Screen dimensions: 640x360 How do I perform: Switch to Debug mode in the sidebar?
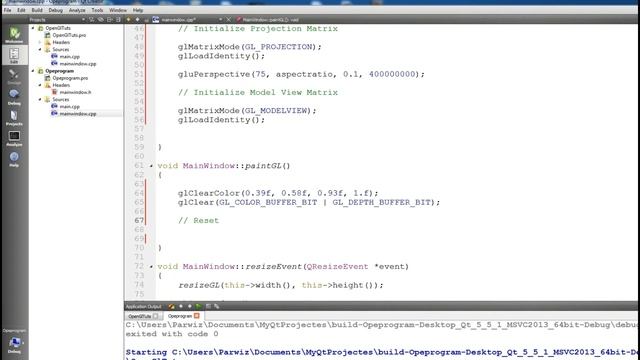coord(14,97)
